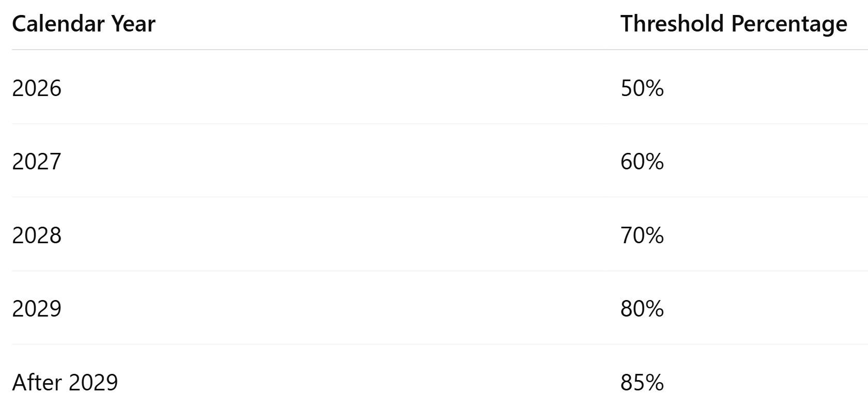The width and height of the screenshot is (868, 409).
Task: Select the After 2029 row label
Action: (x=65, y=383)
